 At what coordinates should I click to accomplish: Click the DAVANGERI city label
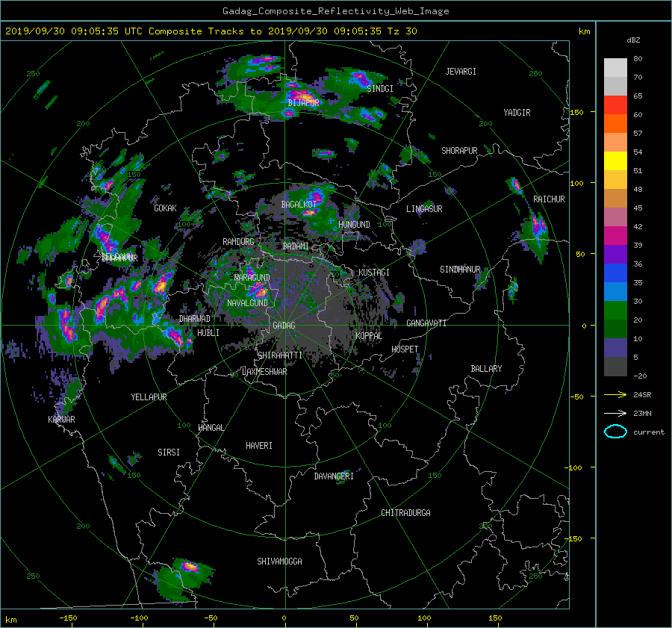point(334,476)
